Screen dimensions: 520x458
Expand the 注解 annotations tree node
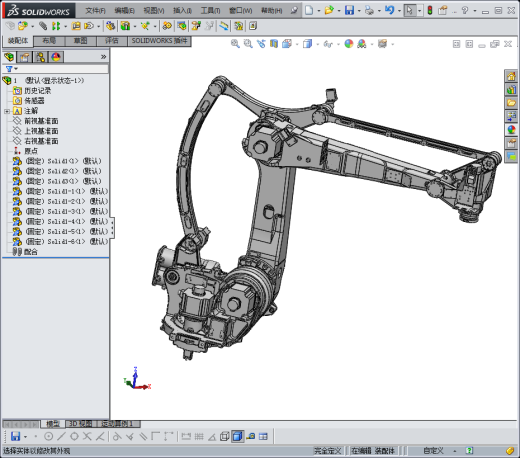pos(6,111)
